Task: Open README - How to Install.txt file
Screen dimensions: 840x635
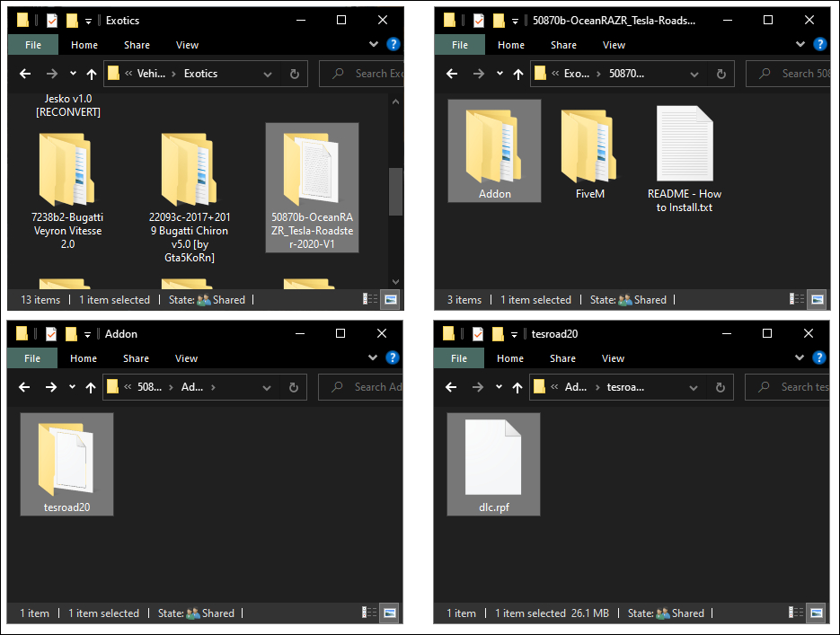Action: [x=684, y=159]
